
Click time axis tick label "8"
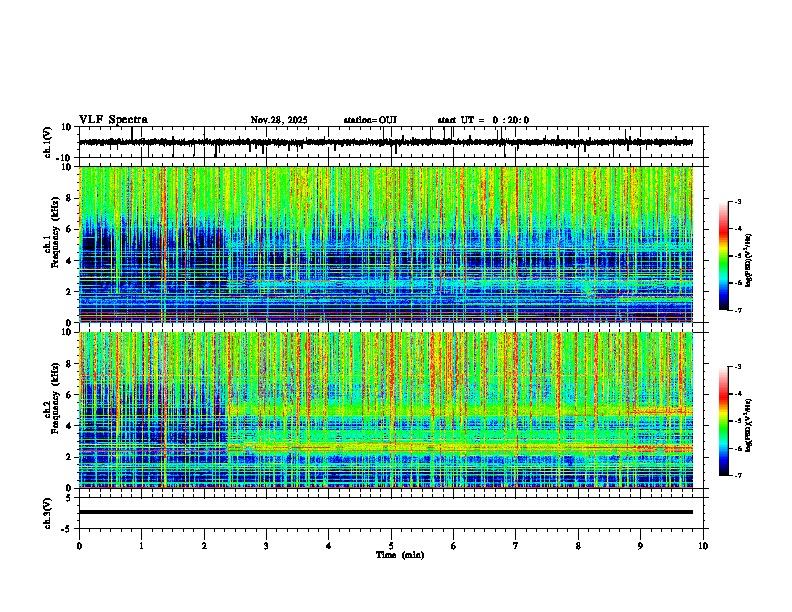pos(578,546)
